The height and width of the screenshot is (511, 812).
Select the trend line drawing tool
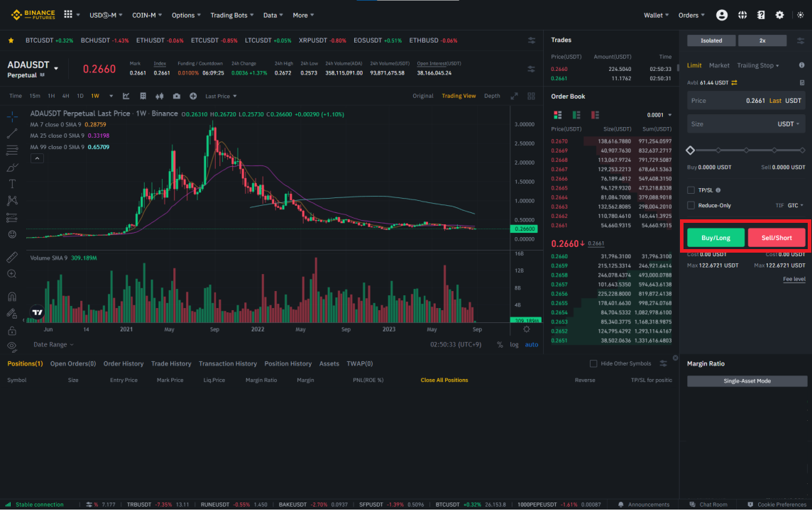[x=12, y=133]
